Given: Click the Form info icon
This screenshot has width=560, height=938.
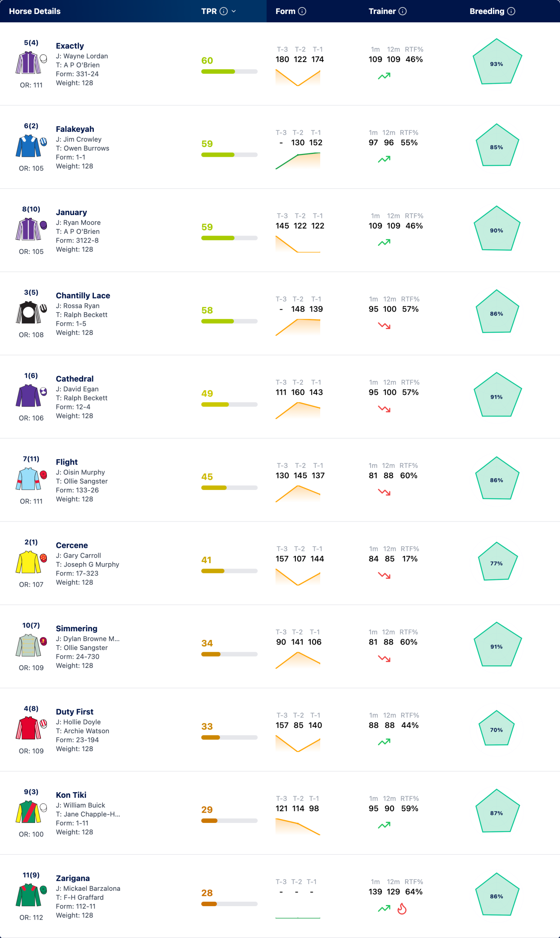Looking at the screenshot, I should (x=302, y=11).
